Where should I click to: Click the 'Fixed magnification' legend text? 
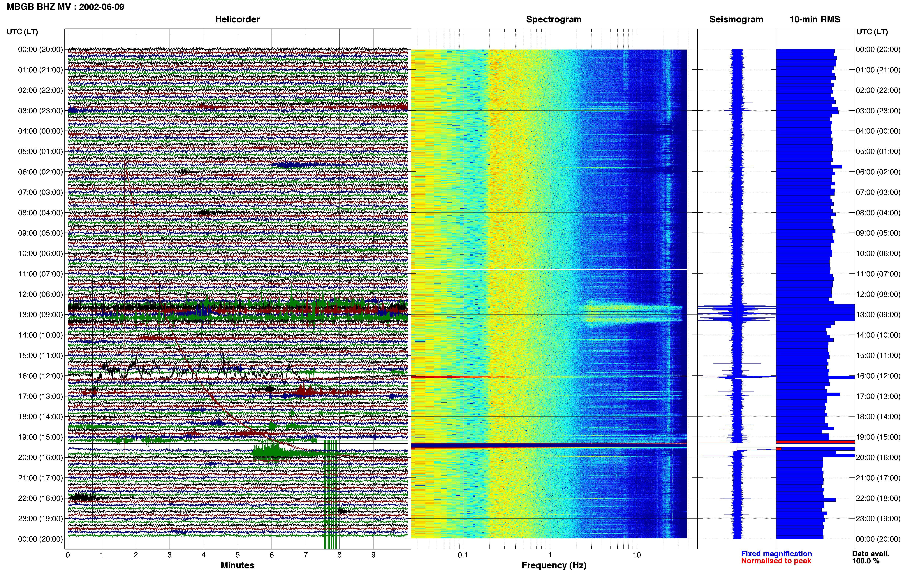tap(777, 554)
